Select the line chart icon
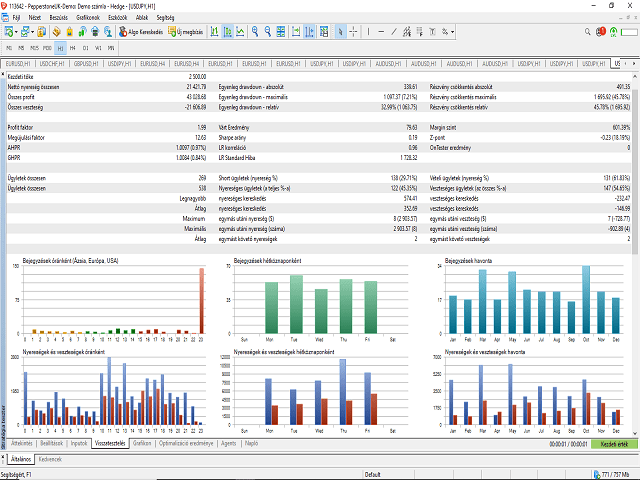Image resolution: width=640 pixels, height=480 pixels. (x=241, y=32)
